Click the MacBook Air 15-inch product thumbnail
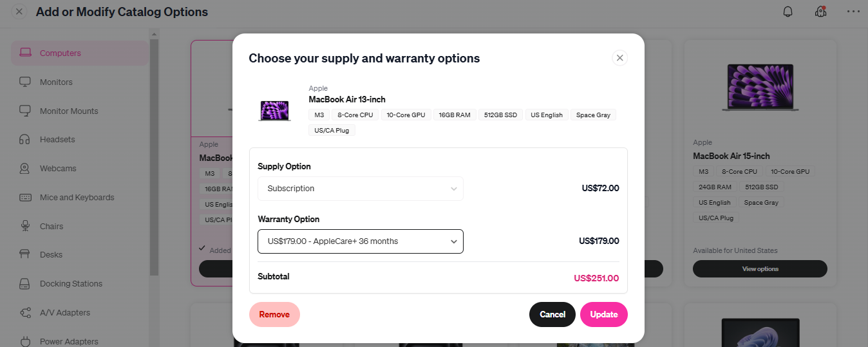868x347 pixels. (760, 88)
